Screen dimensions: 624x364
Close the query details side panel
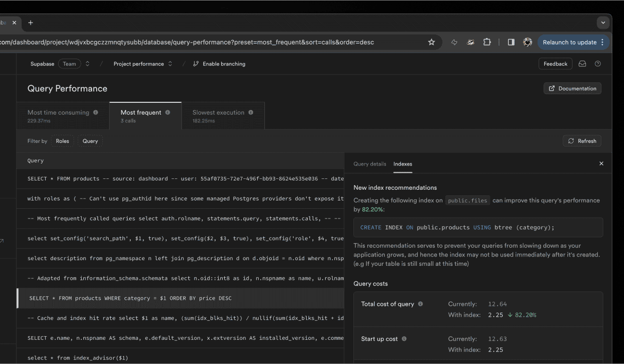601,163
